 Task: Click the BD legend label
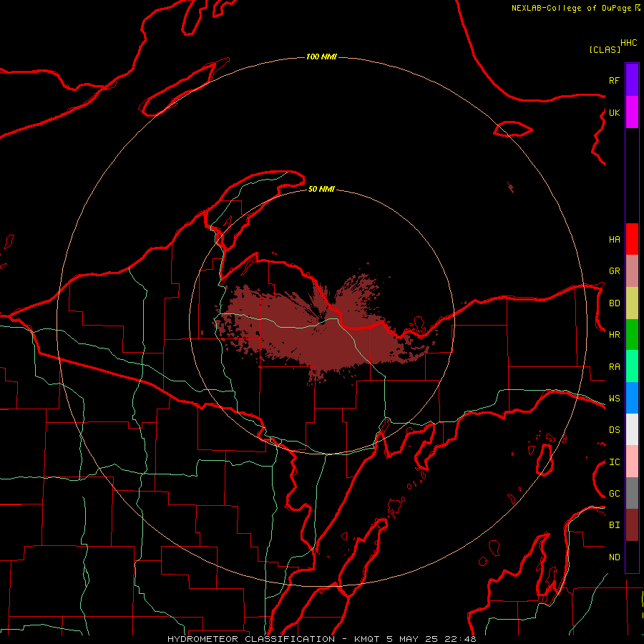614,303
